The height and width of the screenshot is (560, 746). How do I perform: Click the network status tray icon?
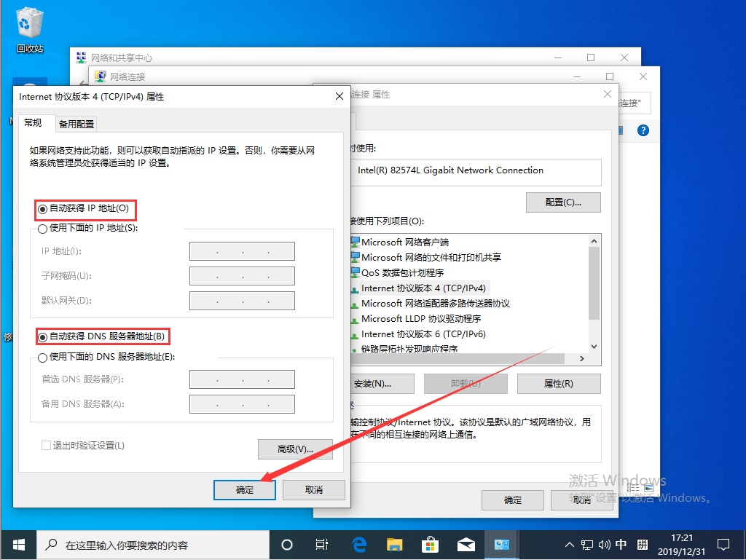tap(586, 544)
